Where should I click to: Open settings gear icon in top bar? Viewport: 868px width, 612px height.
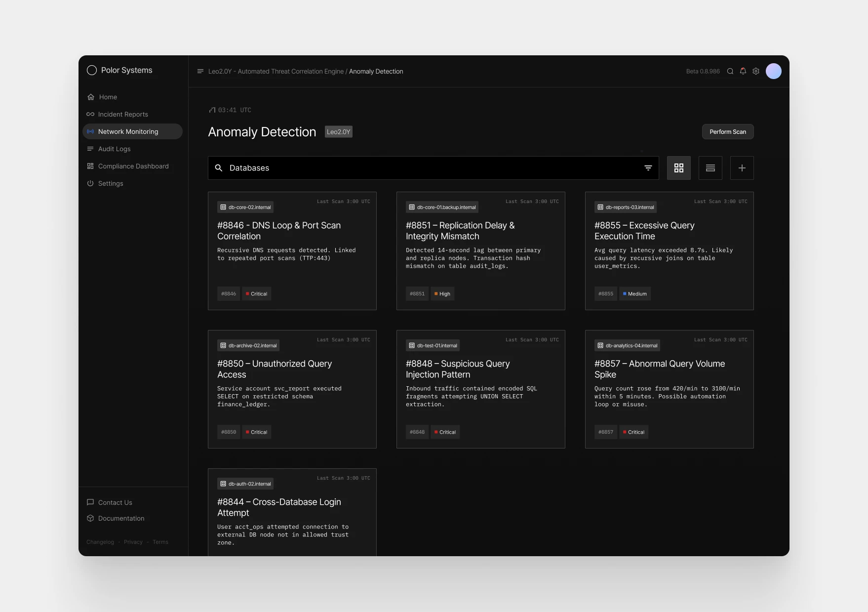(756, 71)
